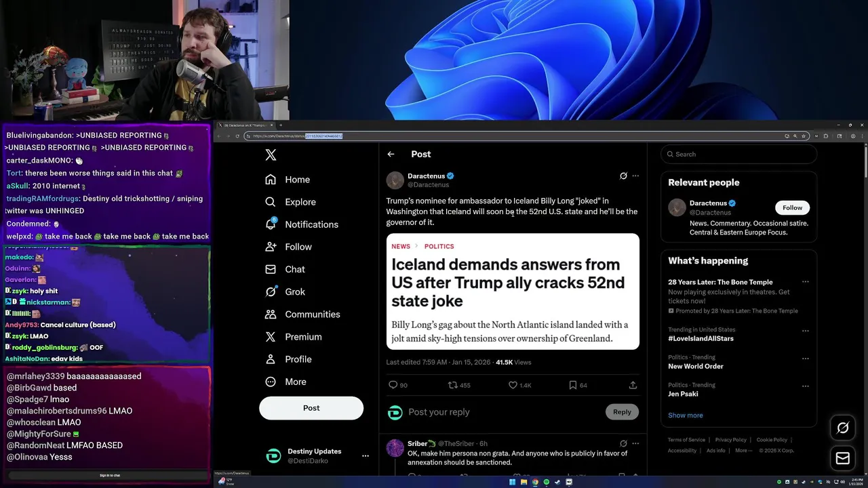Follow Daractenus in Relevant people
The height and width of the screenshot is (488, 868).
792,207
